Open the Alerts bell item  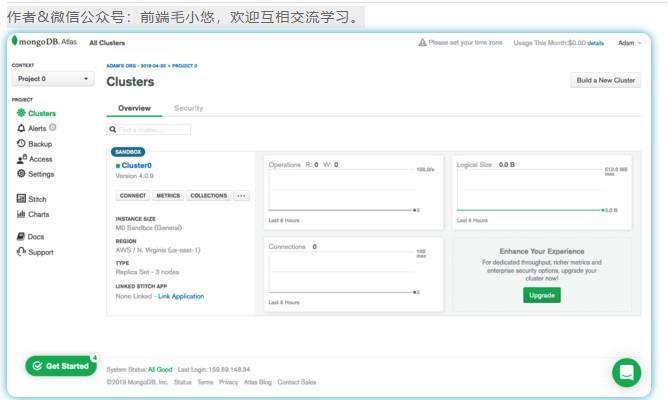click(x=32, y=128)
